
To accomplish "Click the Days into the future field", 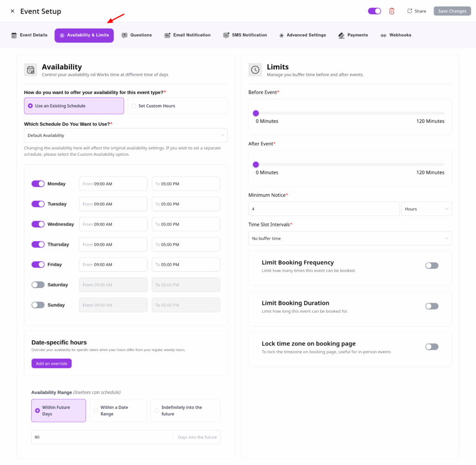I will 102,437.
